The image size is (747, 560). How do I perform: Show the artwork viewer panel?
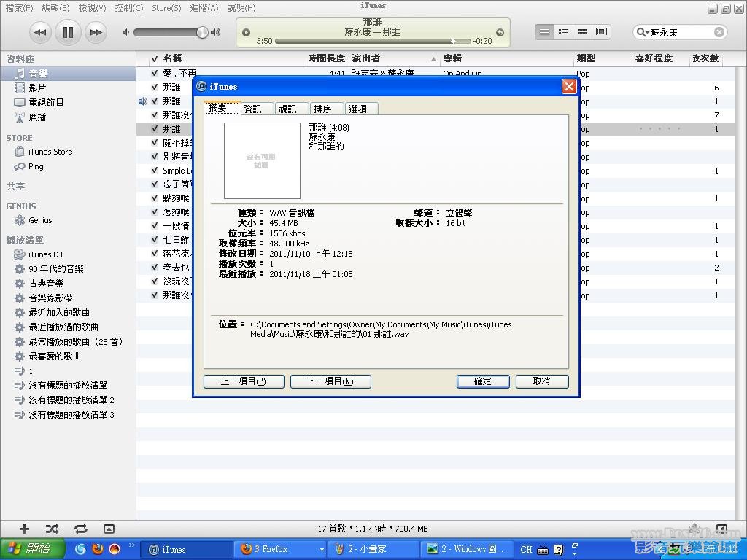pos(109,529)
